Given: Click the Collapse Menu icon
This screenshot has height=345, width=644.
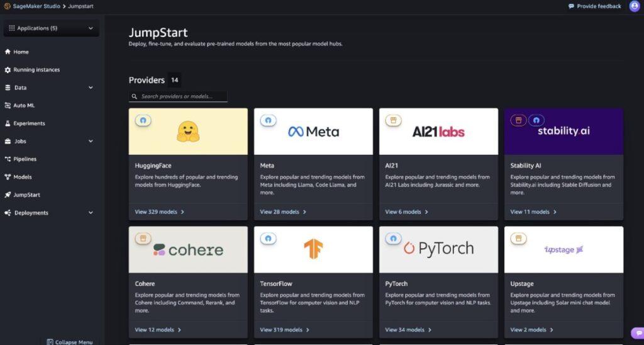Looking at the screenshot, I should pyautogui.click(x=50, y=342).
